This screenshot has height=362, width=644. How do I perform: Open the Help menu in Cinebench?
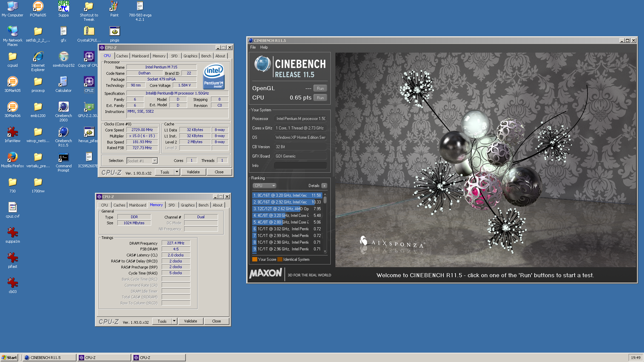click(x=264, y=47)
